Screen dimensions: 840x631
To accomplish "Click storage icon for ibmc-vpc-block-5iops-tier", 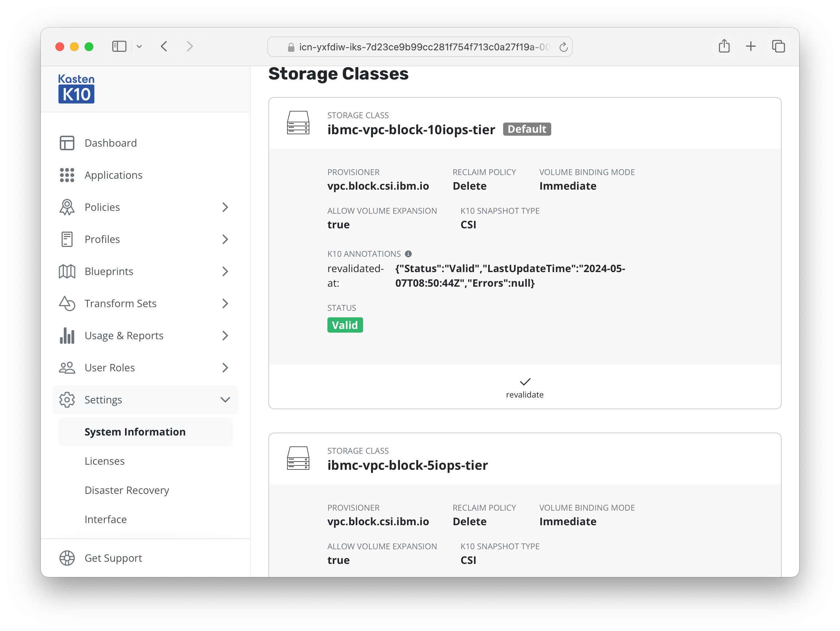I will [298, 458].
